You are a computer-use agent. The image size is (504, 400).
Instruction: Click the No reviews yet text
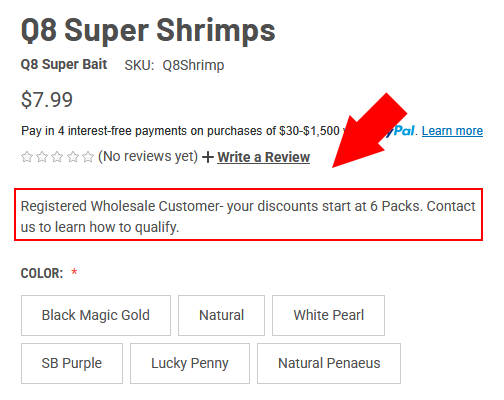point(148,156)
